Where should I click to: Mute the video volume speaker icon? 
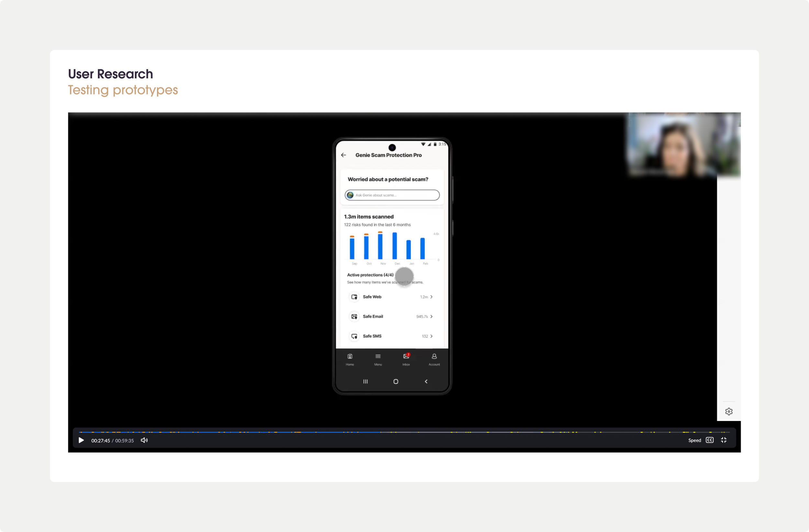point(144,440)
